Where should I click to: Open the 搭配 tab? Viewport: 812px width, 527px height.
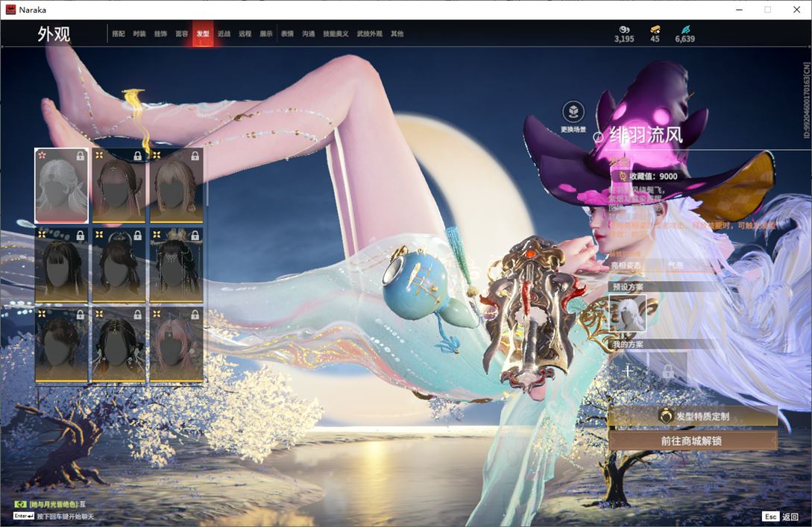click(119, 34)
